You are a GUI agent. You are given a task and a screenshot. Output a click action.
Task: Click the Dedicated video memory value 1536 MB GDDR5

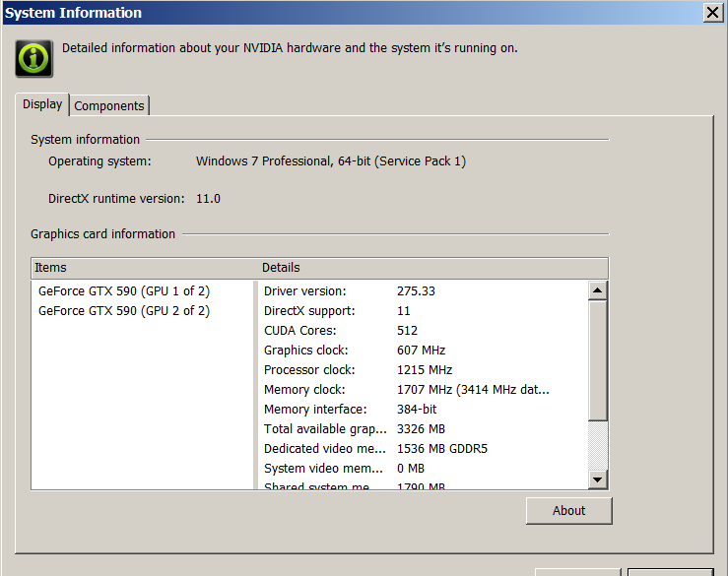[x=442, y=449]
